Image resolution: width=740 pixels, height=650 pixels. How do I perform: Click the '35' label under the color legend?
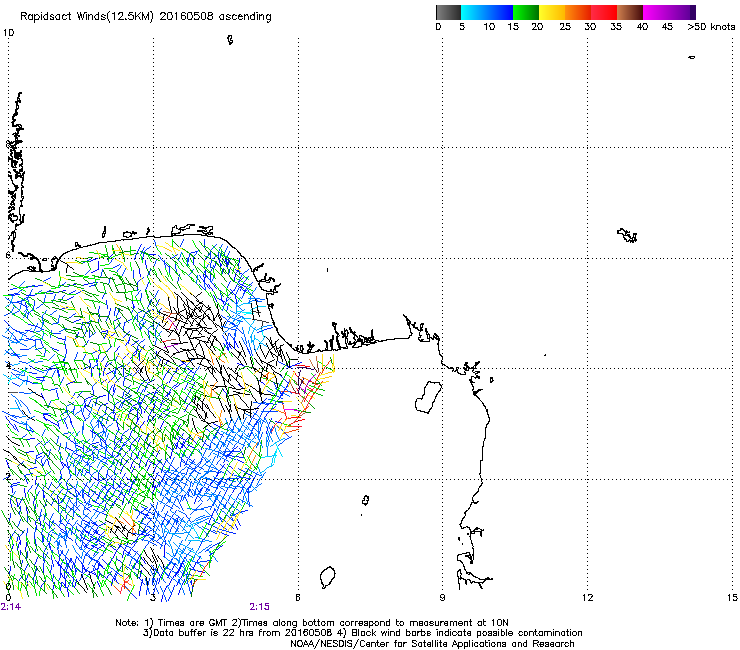click(616, 27)
